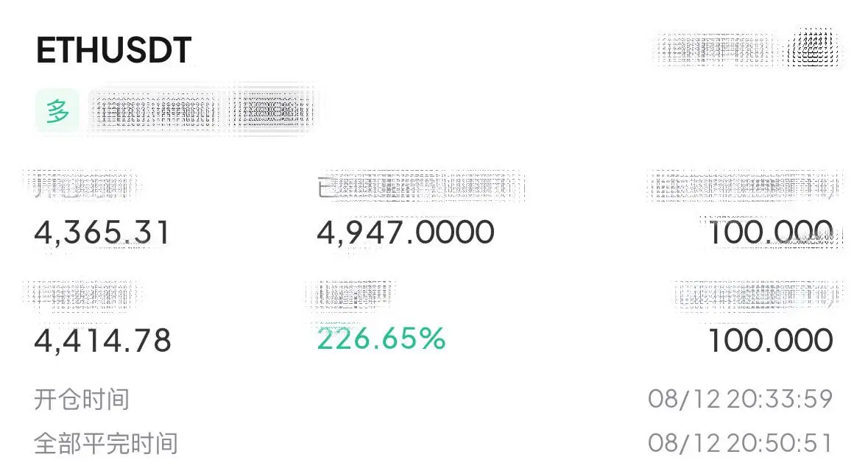The image size is (868, 471).
Task: Tap the 08/12 20:33:59 open timestamp
Action: click(740, 399)
